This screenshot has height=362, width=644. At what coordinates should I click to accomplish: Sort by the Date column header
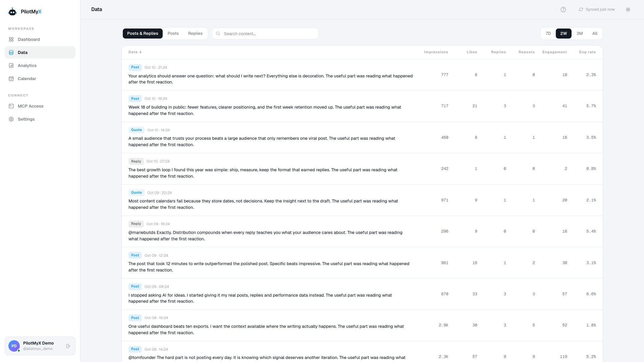point(135,52)
